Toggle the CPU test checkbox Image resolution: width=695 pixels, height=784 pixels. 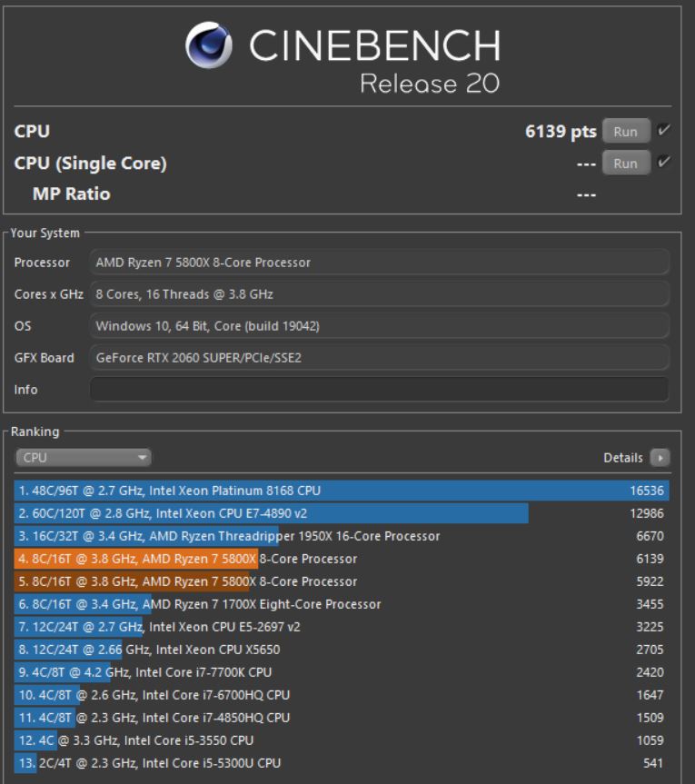pos(663,131)
